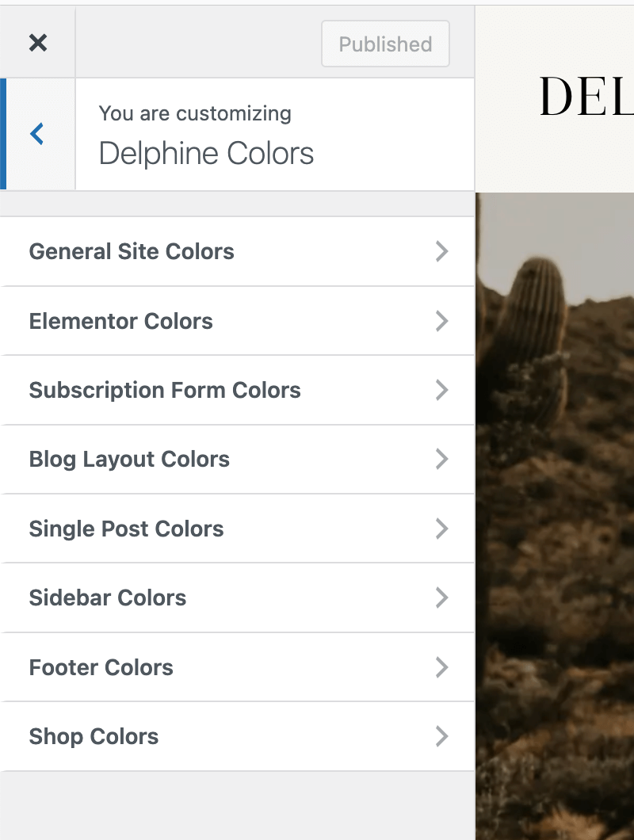This screenshot has width=634, height=840.
Task: Select Footer Colors
Action: pos(101,667)
